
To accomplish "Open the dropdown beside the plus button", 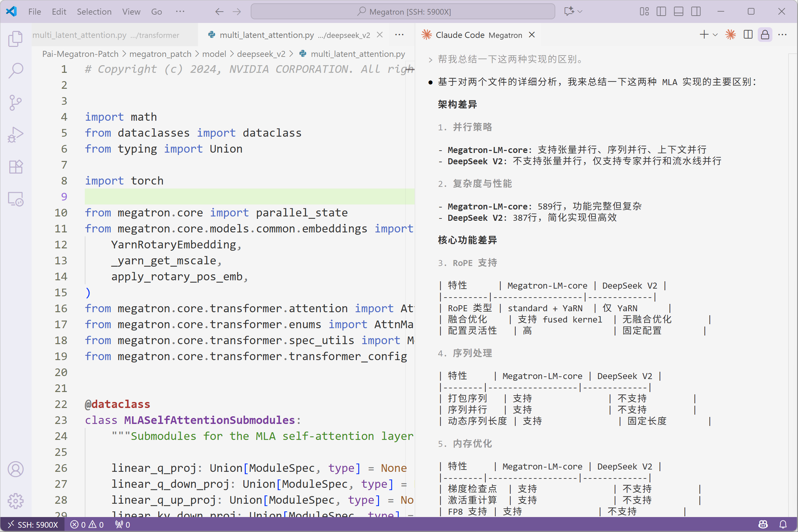I will pyautogui.click(x=715, y=35).
